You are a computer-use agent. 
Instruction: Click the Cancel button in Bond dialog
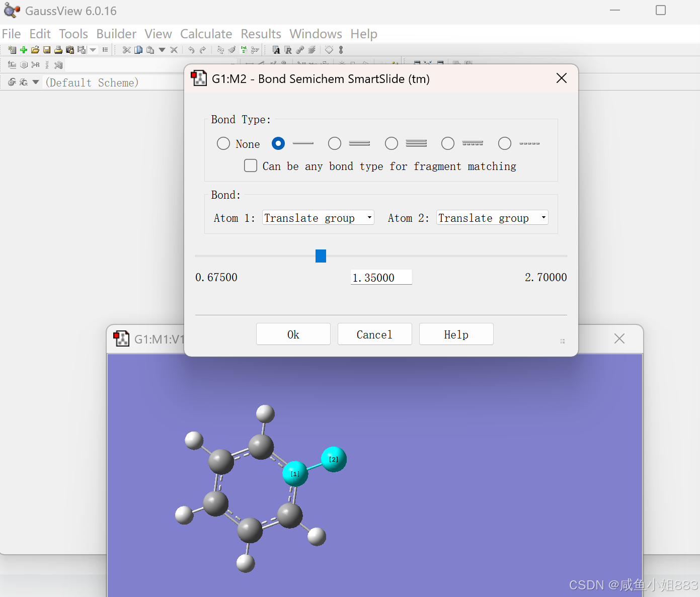click(x=375, y=334)
